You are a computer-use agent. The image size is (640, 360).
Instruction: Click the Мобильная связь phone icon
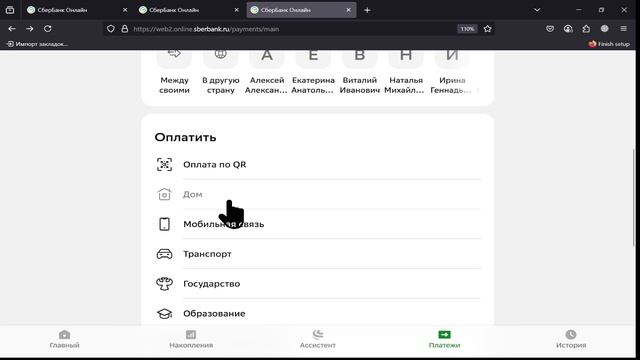[x=164, y=224]
